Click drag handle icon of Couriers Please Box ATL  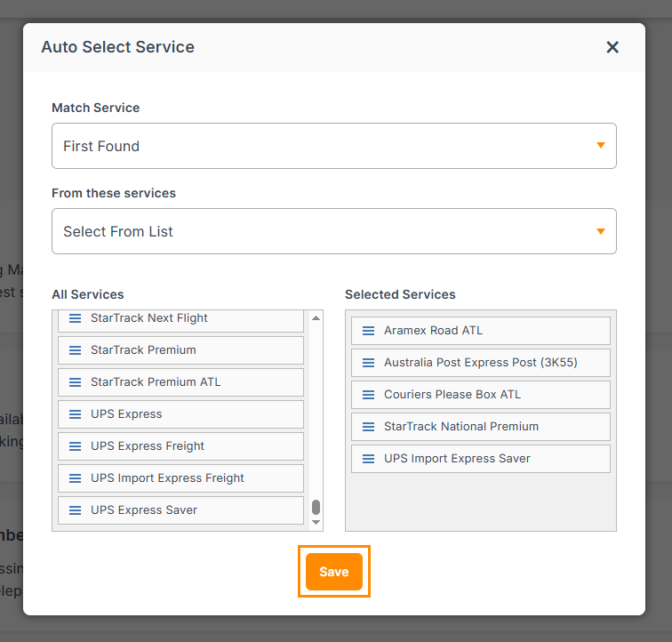(x=369, y=395)
